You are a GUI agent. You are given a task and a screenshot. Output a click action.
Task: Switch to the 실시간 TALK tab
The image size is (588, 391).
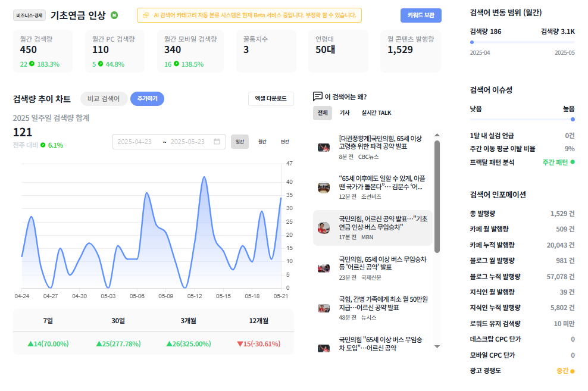[376, 113]
